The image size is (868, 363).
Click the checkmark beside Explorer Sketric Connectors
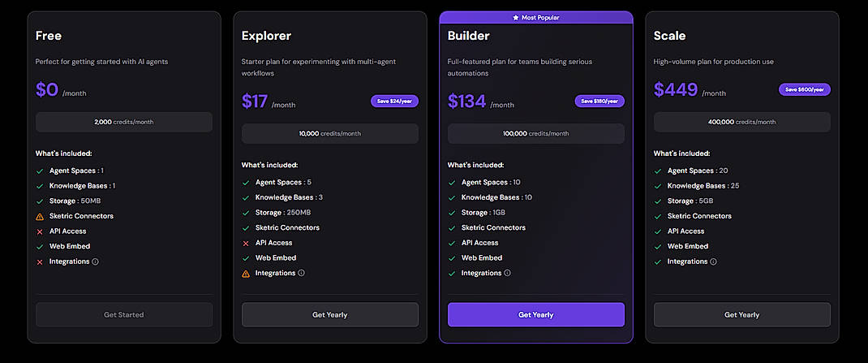[x=246, y=228]
